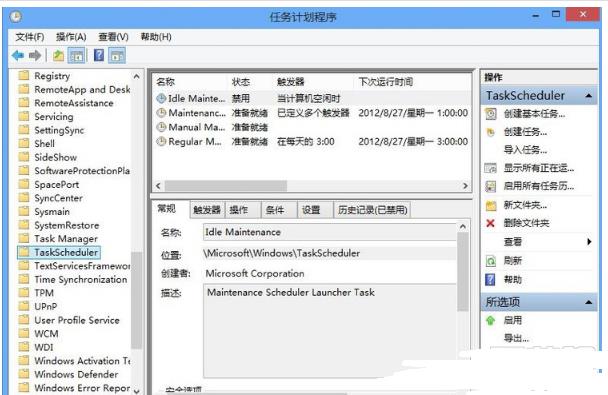Select the Time Synchronization tree item
Screen dimensions: 608x395
(x=81, y=279)
